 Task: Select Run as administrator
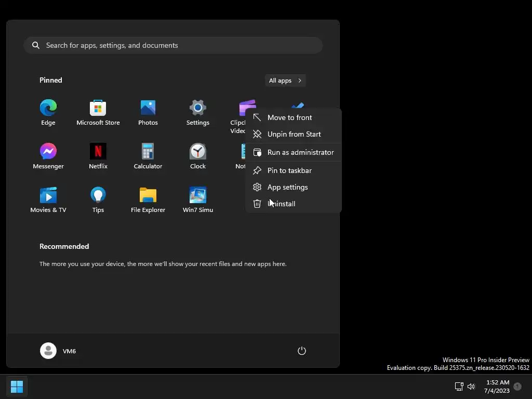[x=294, y=152]
